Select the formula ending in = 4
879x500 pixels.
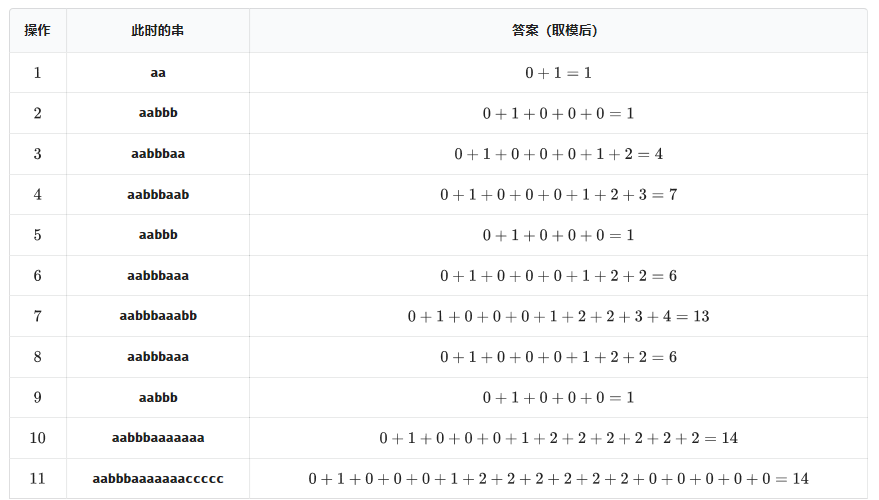(558, 154)
